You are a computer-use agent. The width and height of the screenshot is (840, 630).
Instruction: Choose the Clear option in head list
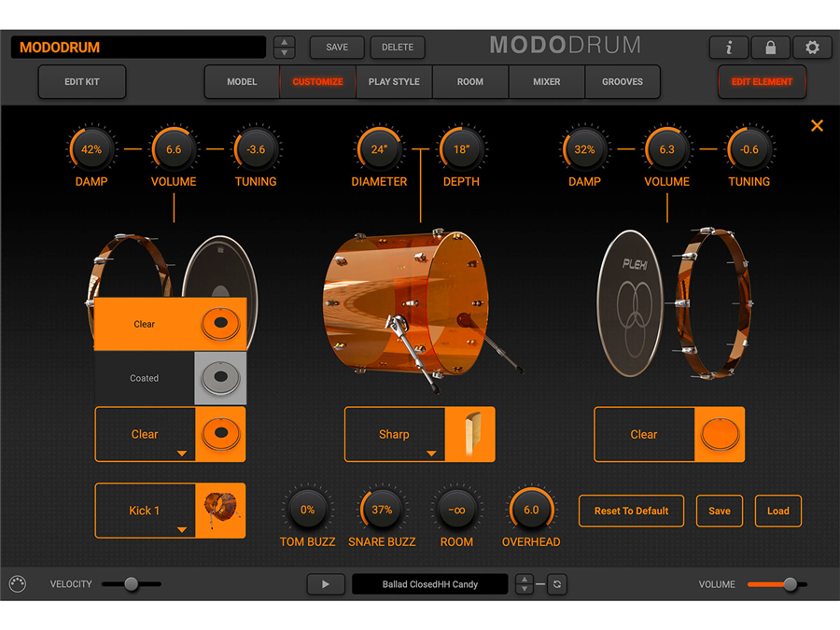click(x=145, y=324)
